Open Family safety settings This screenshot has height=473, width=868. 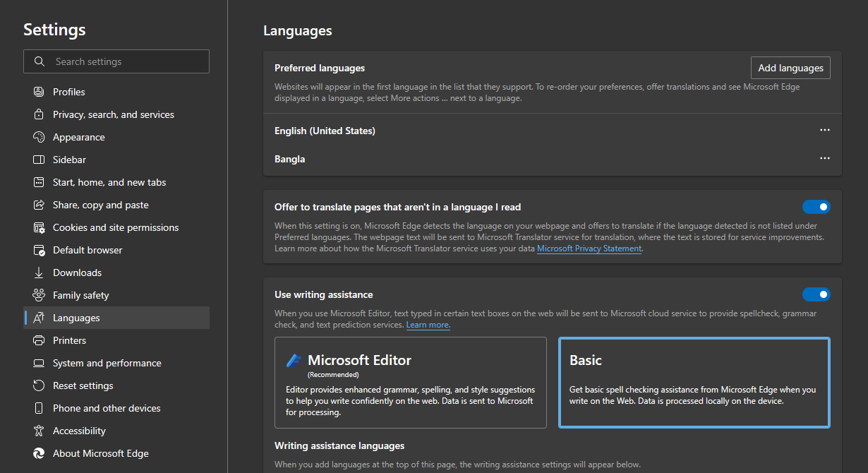[116, 295]
